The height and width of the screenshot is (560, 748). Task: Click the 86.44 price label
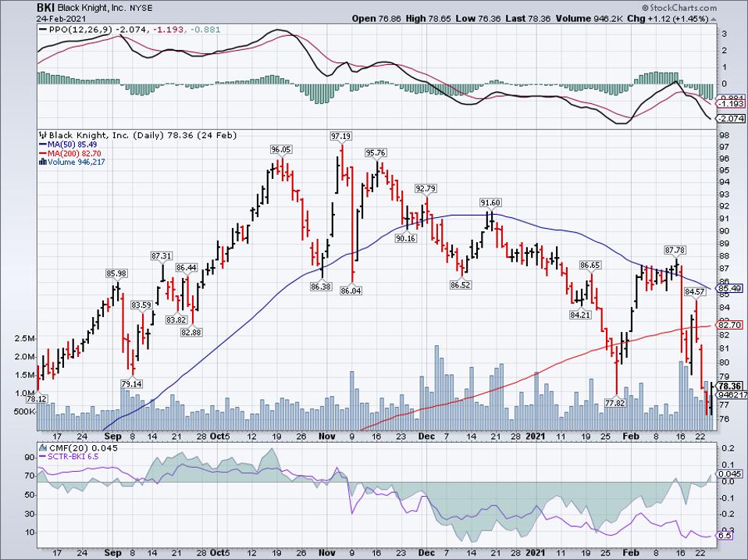point(186,268)
